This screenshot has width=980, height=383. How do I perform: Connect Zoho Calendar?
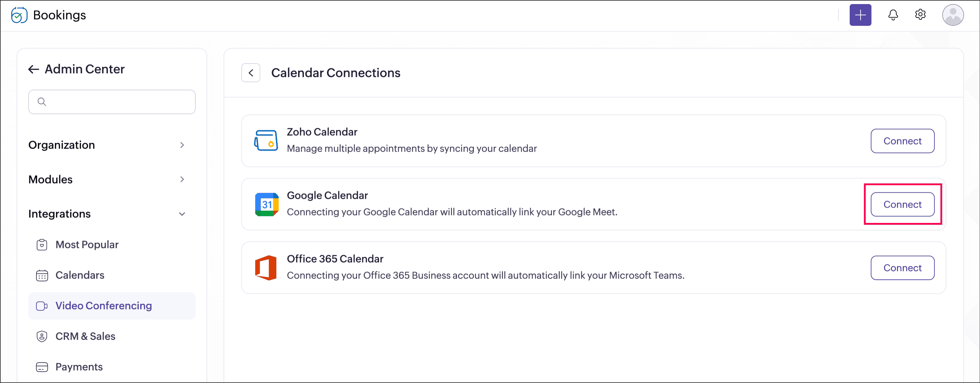pyautogui.click(x=902, y=141)
